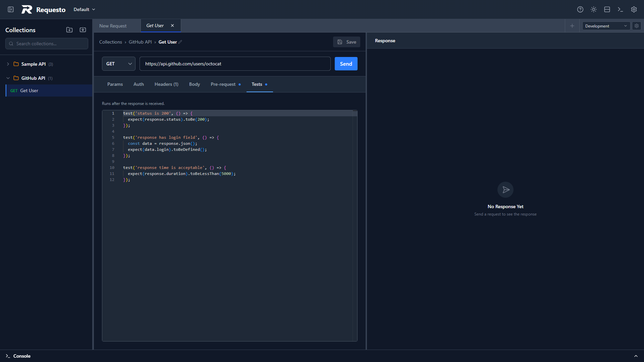Send the request
The height and width of the screenshot is (362, 644).
(346, 64)
